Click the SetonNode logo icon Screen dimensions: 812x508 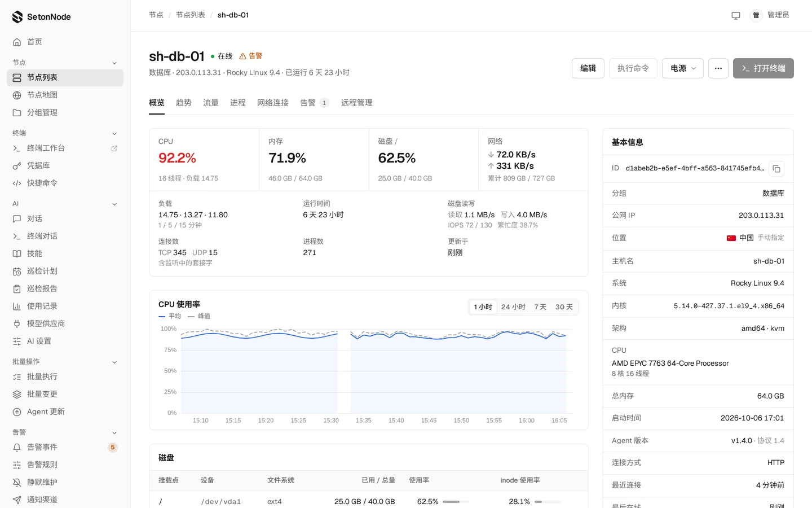[x=17, y=17]
